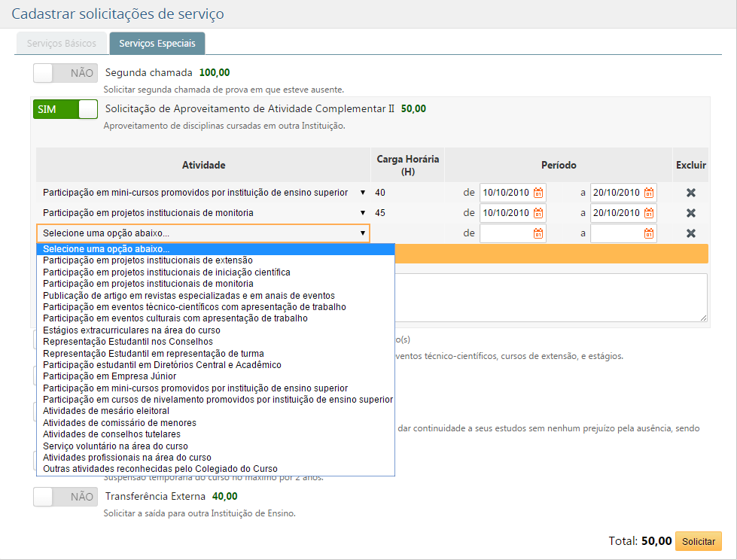The height and width of the screenshot is (560, 737).
Task: Switch to the Serviços Básicos tab
Action: [x=61, y=43]
